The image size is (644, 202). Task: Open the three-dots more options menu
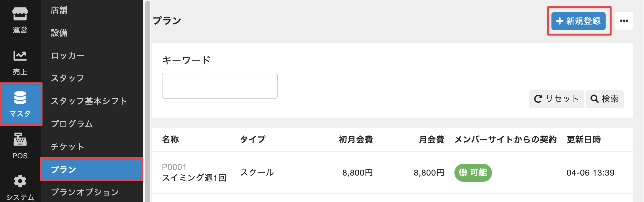click(624, 21)
